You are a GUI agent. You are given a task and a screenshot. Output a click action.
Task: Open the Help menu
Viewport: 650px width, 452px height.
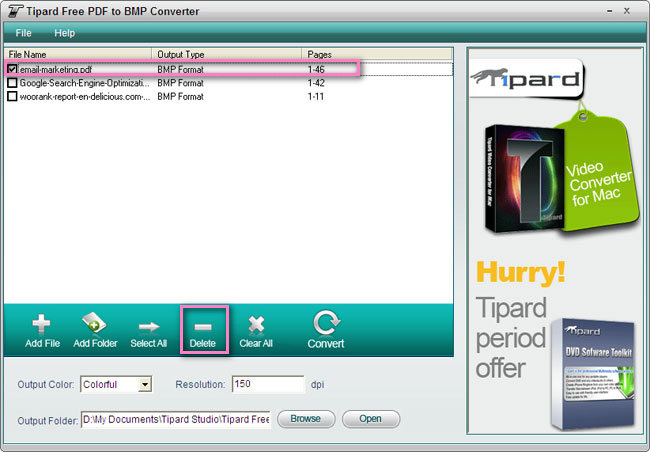pyautogui.click(x=65, y=33)
